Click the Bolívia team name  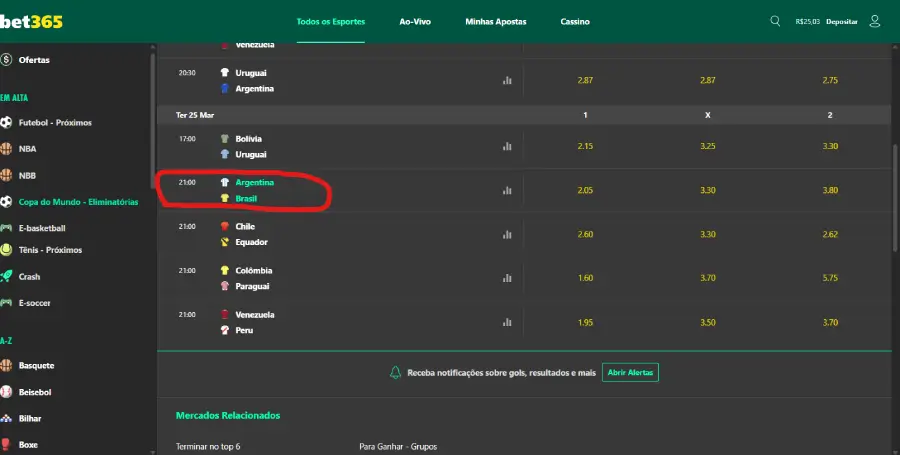249,139
